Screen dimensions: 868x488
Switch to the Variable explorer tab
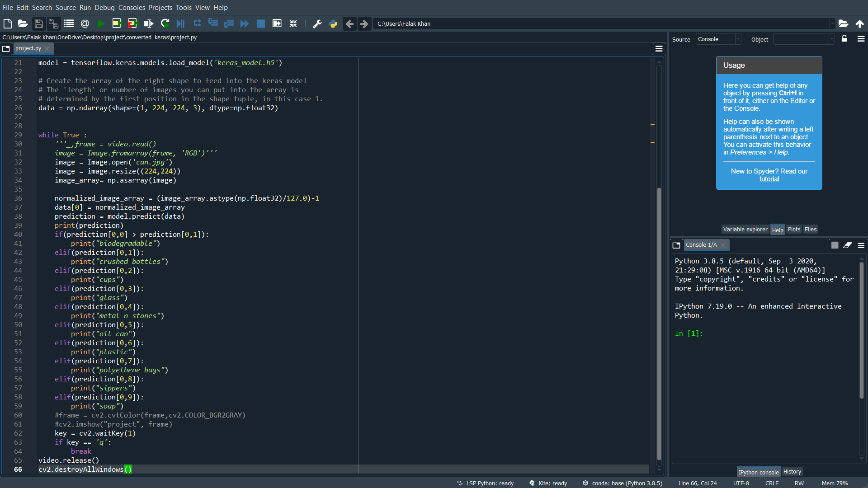pos(745,229)
